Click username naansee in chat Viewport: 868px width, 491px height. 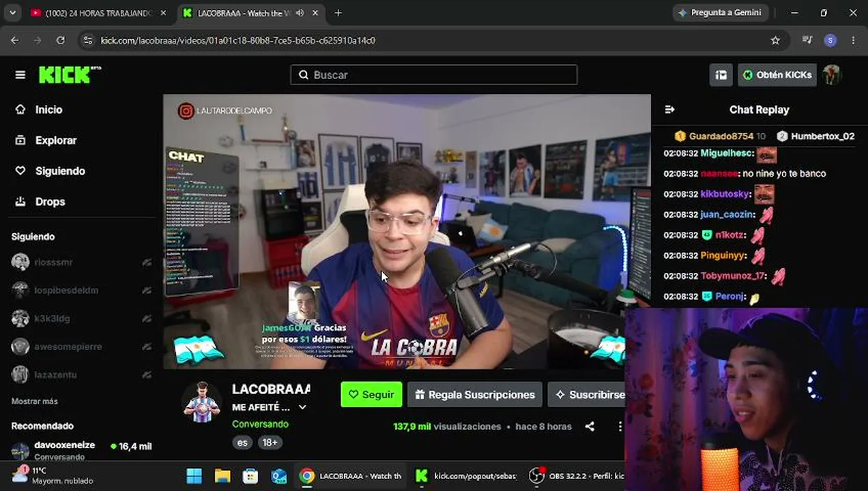[720, 174]
